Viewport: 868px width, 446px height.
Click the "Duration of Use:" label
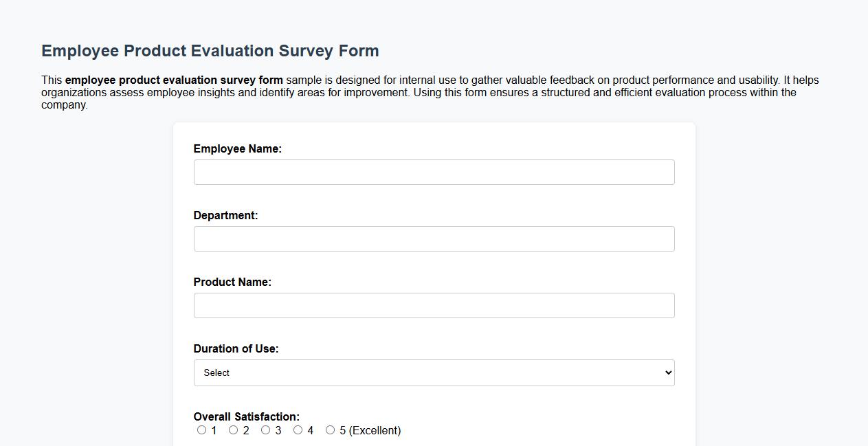(x=236, y=348)
